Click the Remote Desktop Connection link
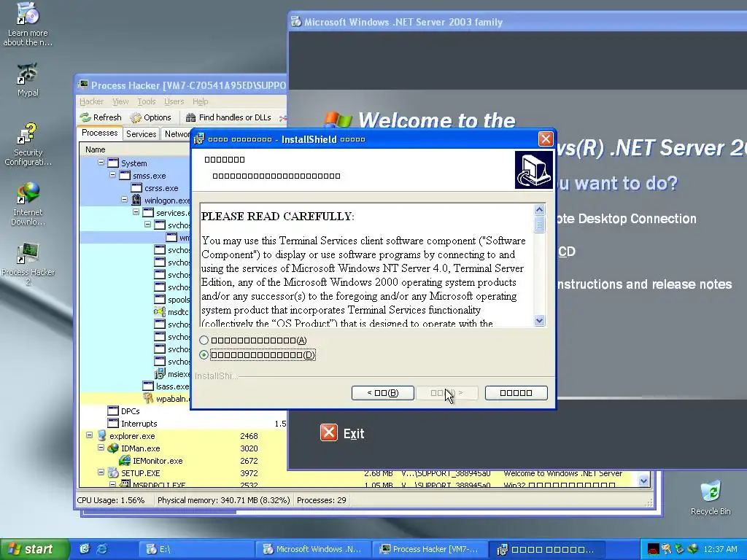Screen dimensions: 747x560 coord(626,219)
